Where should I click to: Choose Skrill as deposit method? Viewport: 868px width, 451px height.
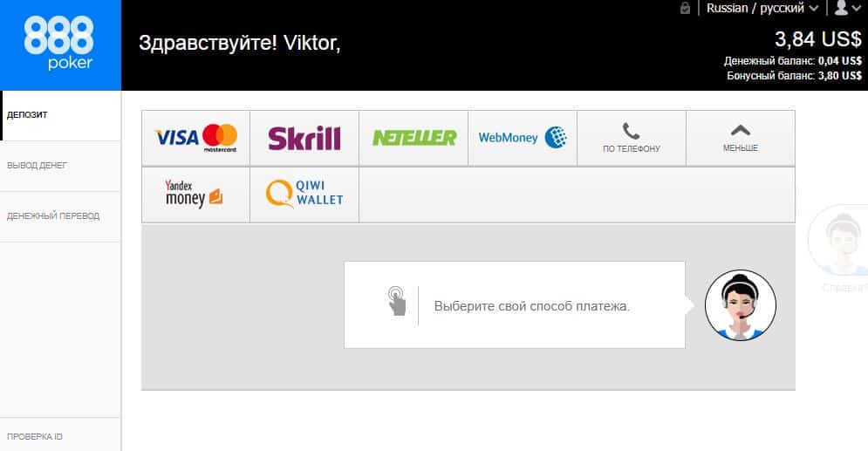pos(304,138)
